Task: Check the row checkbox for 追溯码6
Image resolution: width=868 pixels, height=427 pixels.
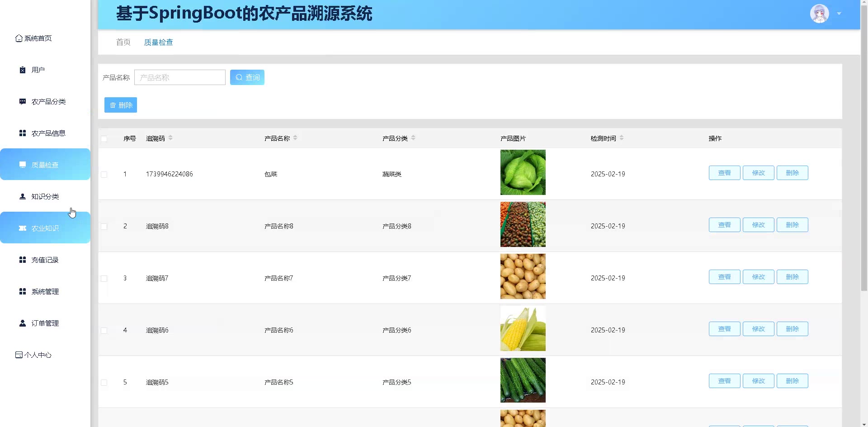Action: tap(104, 331)
